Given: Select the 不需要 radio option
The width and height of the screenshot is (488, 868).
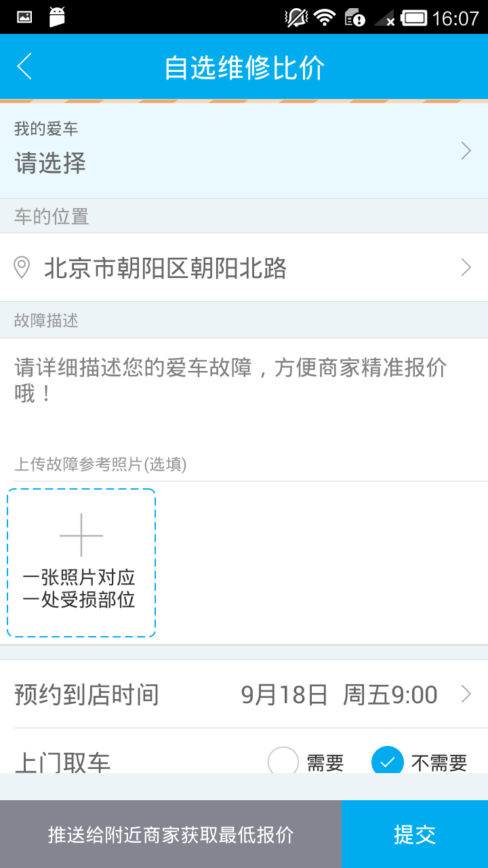Looking at the screenshot, I should (x=388, y=762).
